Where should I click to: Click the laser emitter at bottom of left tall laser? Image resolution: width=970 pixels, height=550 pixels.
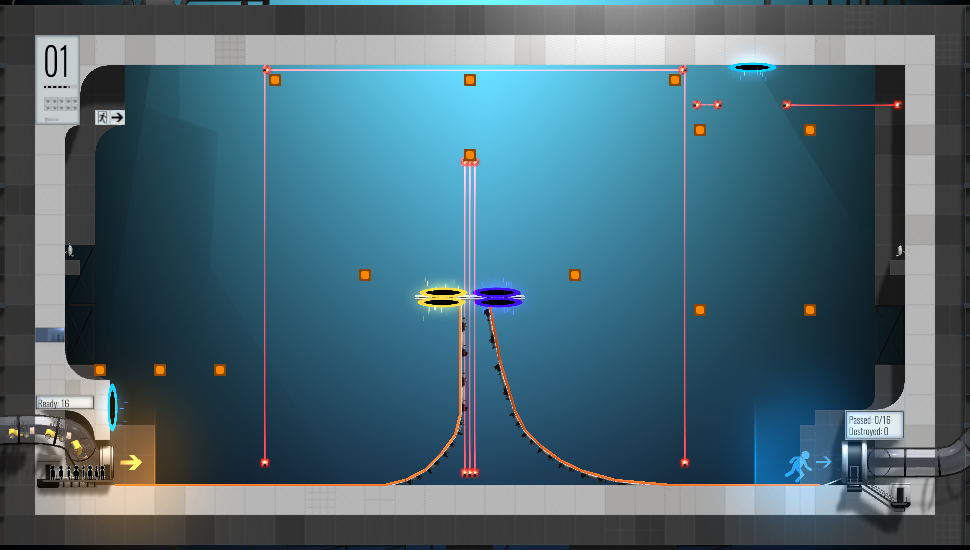point(265,463)
